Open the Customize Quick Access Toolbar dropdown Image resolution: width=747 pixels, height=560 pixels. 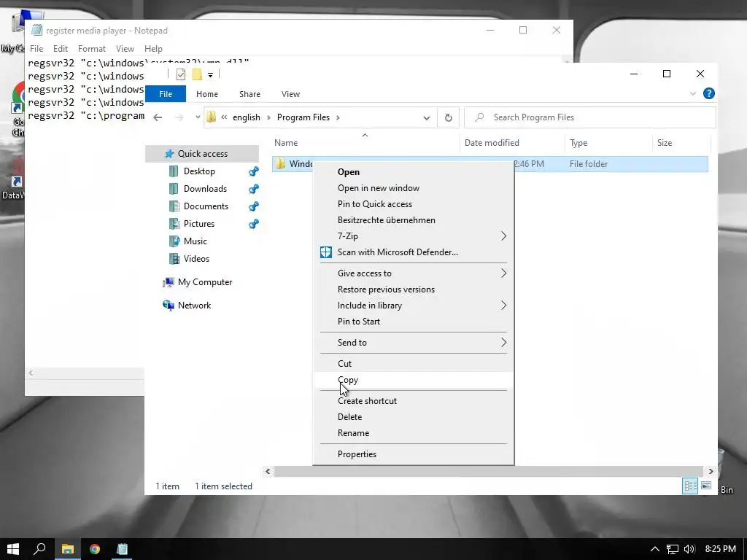click(210, 75)
